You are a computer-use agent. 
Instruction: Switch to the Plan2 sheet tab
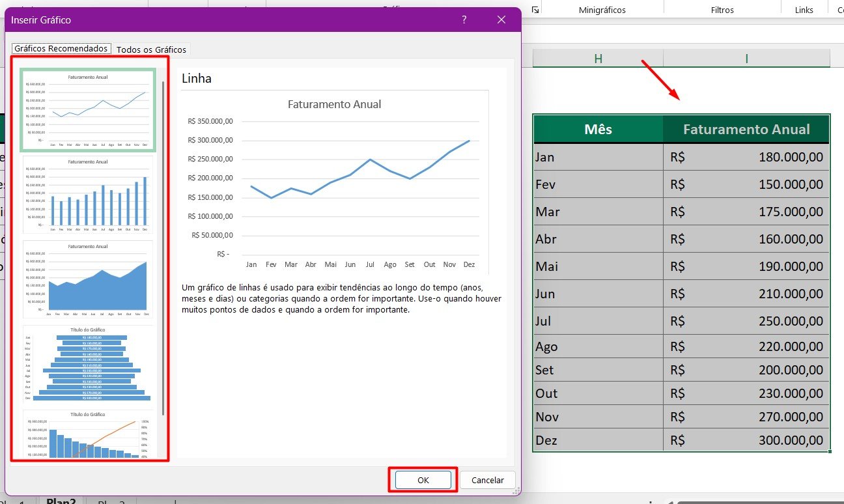click(x=61, y=502)
